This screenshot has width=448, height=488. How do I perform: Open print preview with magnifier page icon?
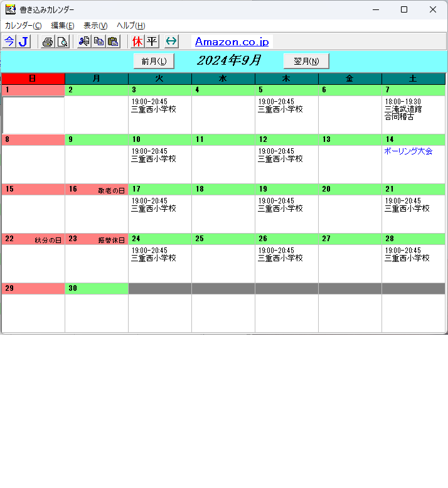coord(62,41)
